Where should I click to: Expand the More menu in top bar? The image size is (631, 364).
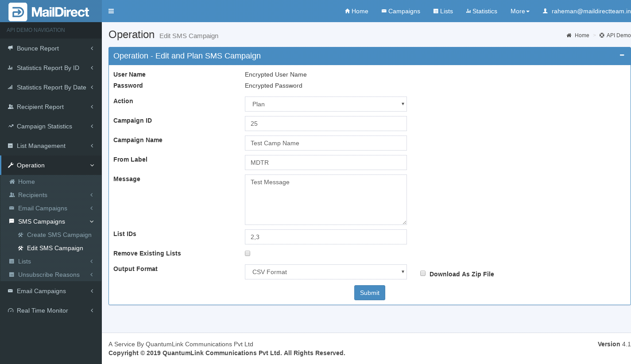pos(519,11)
